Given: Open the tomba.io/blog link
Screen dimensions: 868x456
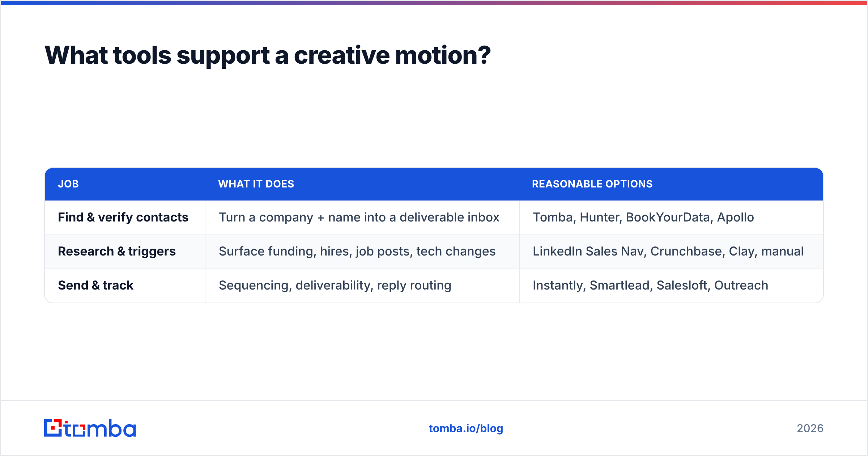Looking at the screenshot, I should click(x=466, y=428).
